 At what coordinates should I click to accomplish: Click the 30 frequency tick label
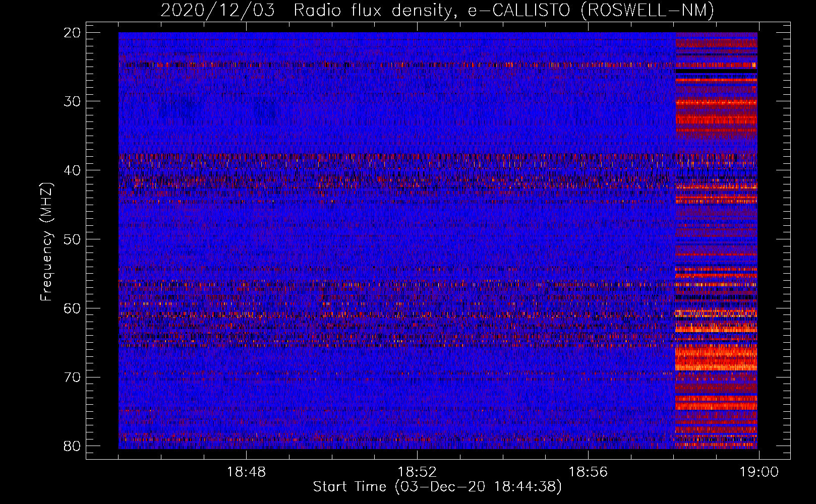(x=72, y=101)
